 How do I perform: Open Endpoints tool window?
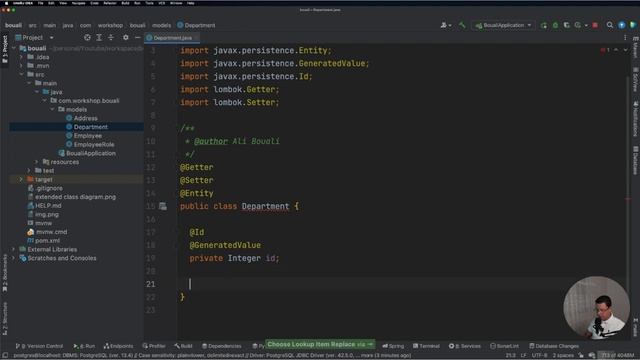pyautogui.click(x=118, y=346)
